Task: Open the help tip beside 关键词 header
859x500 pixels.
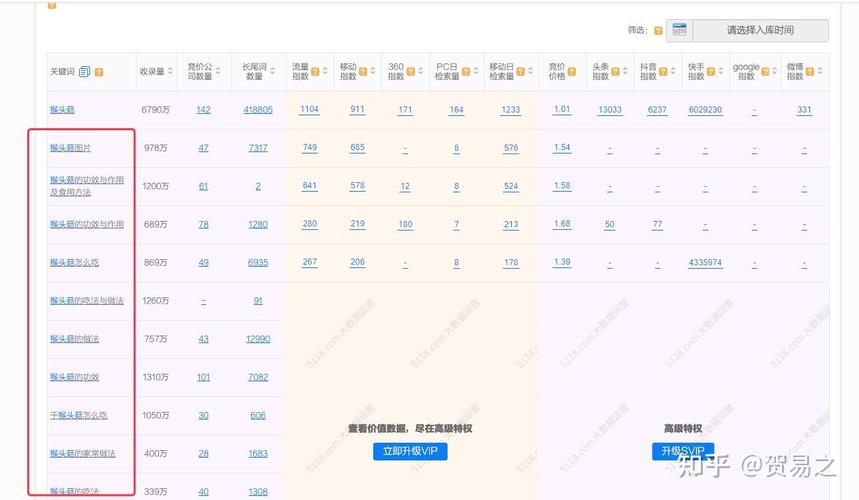Action: pos(99,72)
